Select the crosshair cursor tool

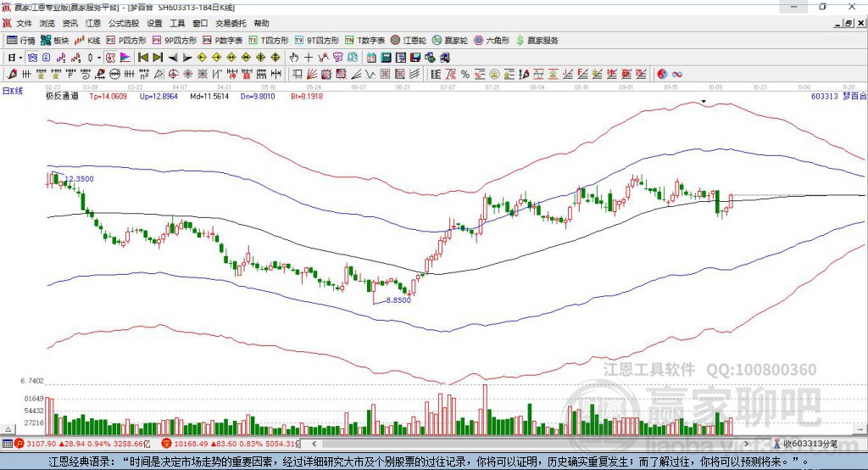point(309,58)
